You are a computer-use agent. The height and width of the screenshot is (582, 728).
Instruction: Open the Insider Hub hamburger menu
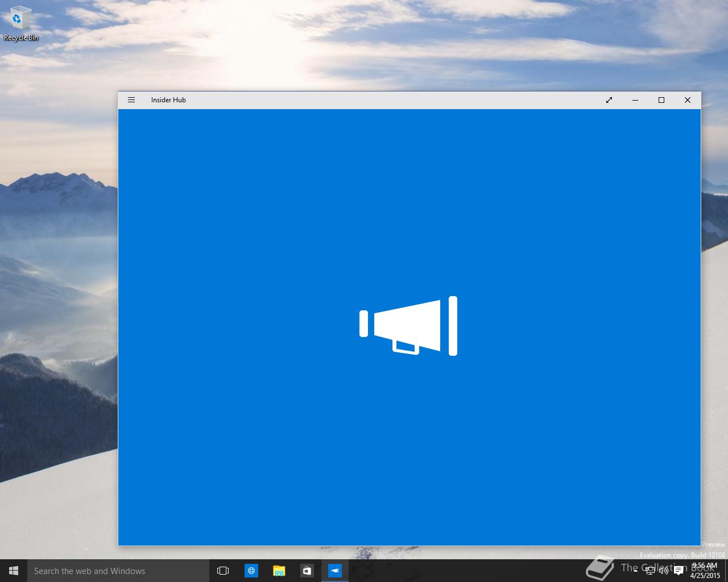tap(131, 100)
